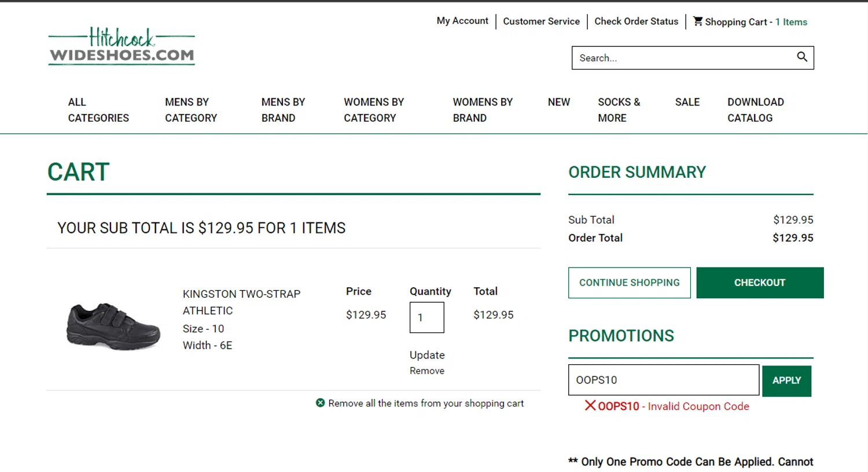Open Womens By Brand menu
Image resolution: width=868 pixels, height=472 pixels.
483,110
